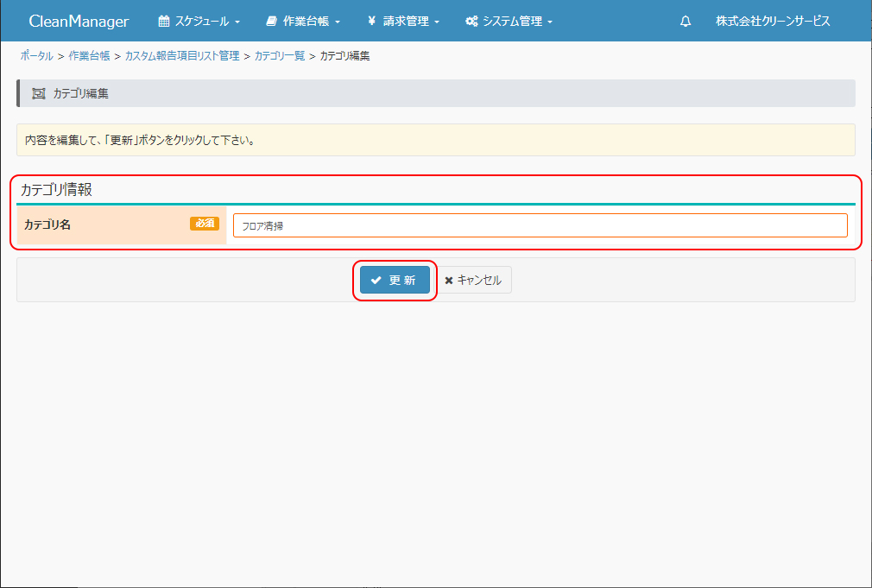
Task: Focus the カテゴリ名 text field
Action: pyautogui.click(x=540, y=225)
